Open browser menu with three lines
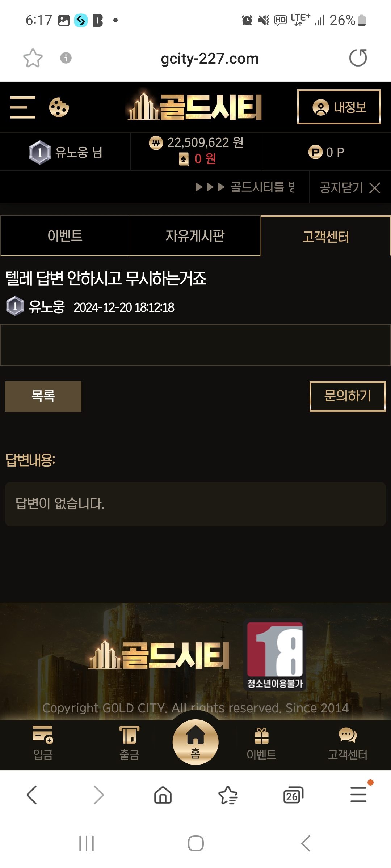 [x=358, y=795]
